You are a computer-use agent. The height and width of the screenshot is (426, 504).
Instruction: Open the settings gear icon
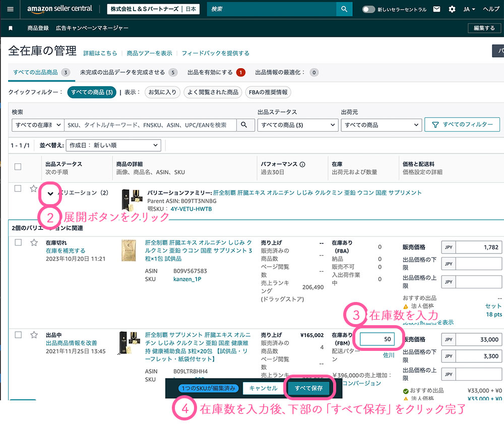click(x=452, y=9)
